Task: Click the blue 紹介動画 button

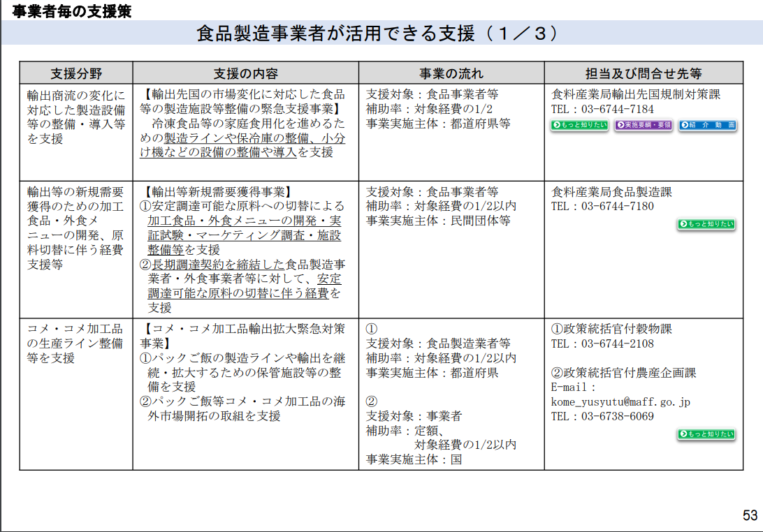Action: click(x=708, y=125)
